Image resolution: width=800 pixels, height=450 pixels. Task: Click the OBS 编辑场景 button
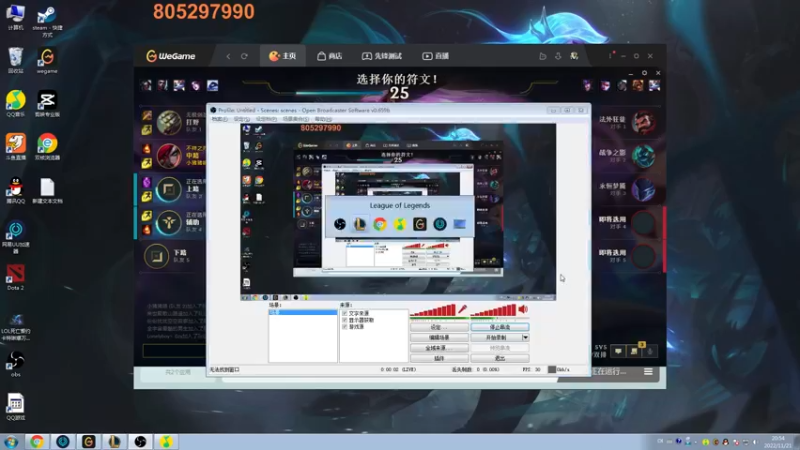click(439, 338)
